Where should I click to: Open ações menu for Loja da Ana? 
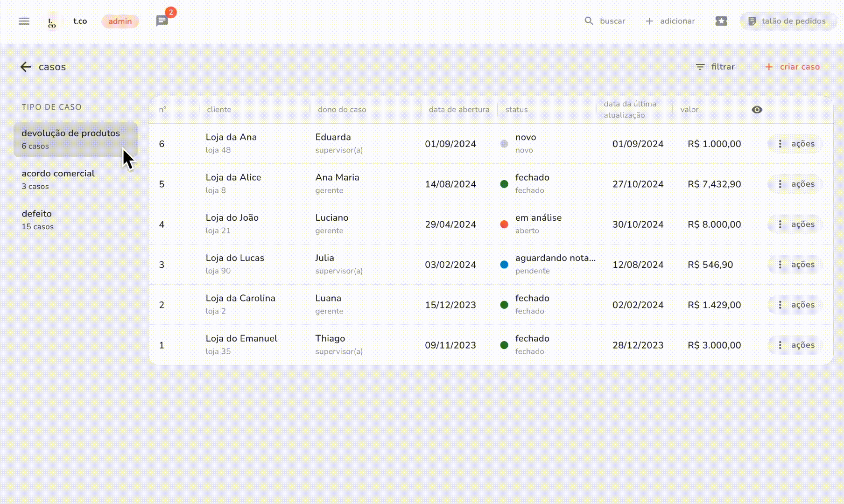(x=795, y=144)
